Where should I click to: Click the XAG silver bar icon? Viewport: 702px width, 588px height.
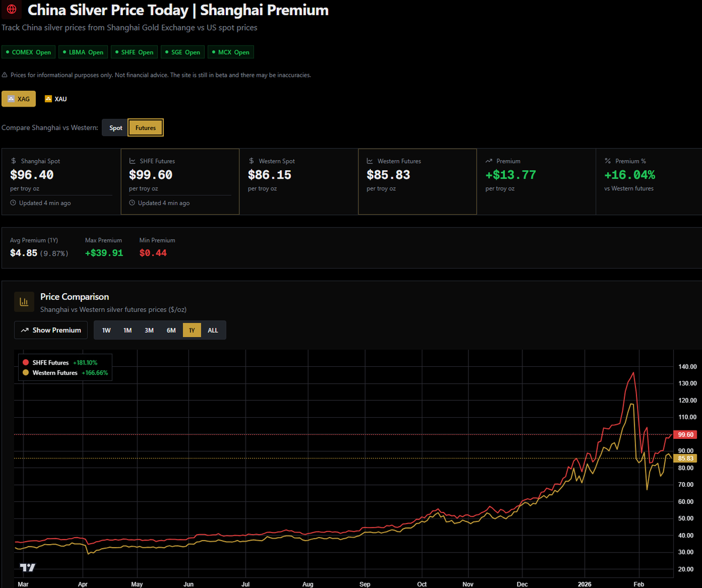point(11,99)
